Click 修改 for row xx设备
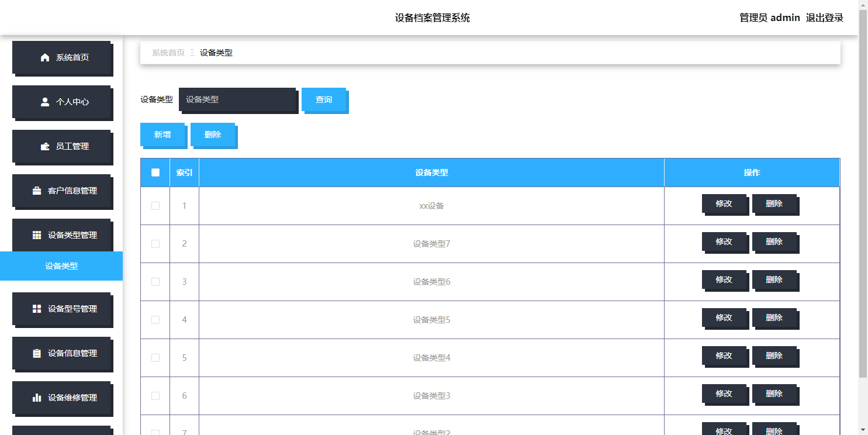This screenshot has height=435, width=868. (724, 204)
